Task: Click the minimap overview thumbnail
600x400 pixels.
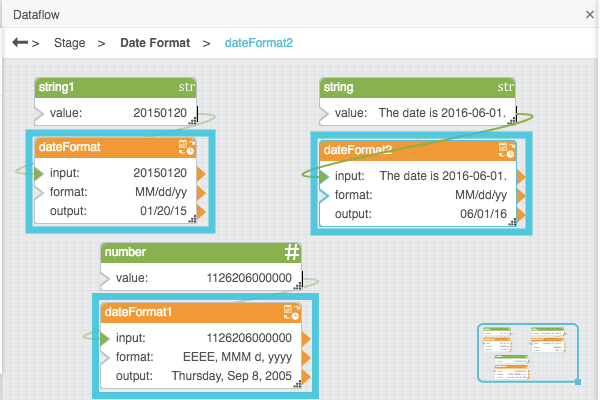Action: [x=528, y=353]
